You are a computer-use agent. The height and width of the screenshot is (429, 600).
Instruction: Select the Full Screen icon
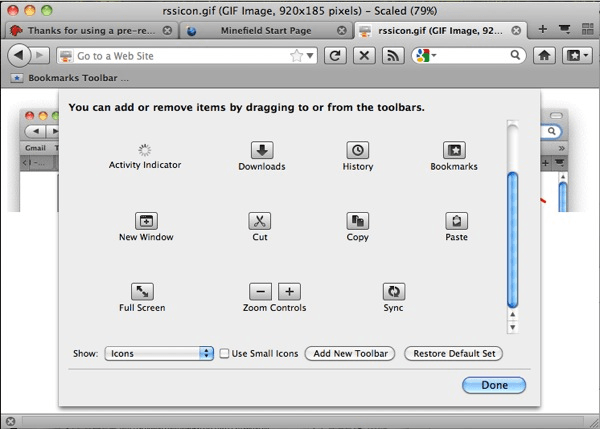pyautogui.click(x=142, y=292)
